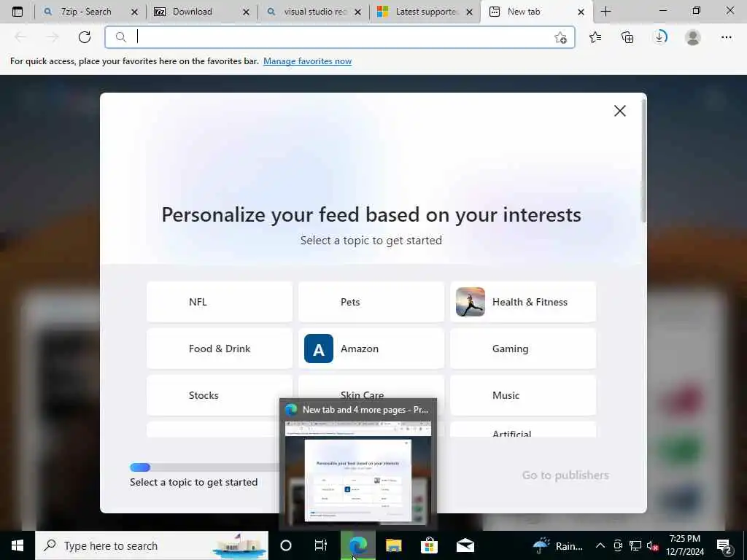Open the notification center icon
This screenshot has width=747, height=560.
click(724, 546)
